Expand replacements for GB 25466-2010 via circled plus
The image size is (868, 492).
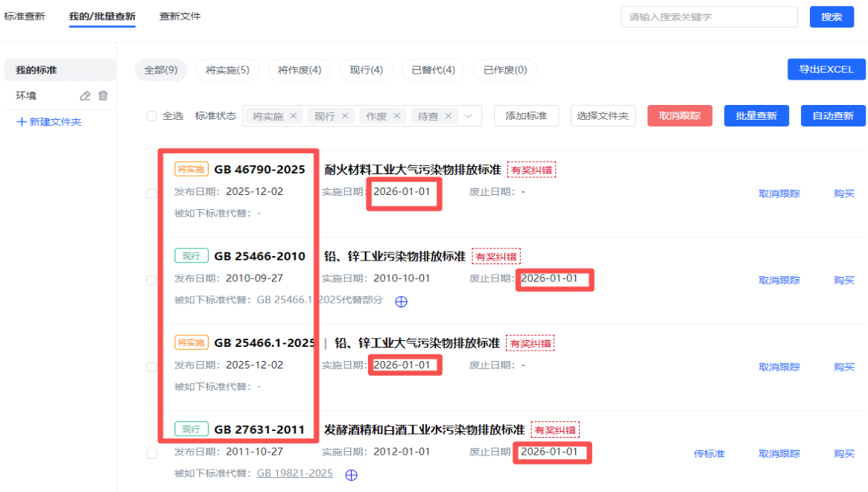(401, 301)
